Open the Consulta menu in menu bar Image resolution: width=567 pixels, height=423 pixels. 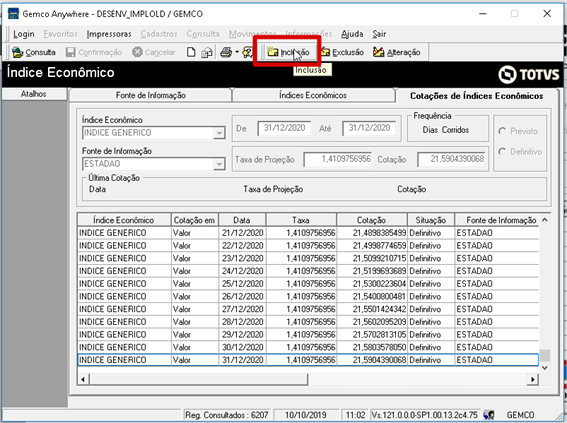click(x=203, y=34)
